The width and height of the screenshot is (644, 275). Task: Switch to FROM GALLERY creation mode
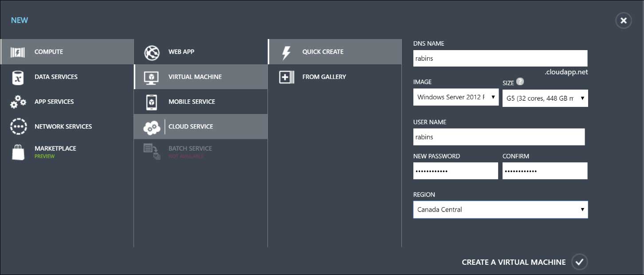pyautogui.click(x=324, y=77)
